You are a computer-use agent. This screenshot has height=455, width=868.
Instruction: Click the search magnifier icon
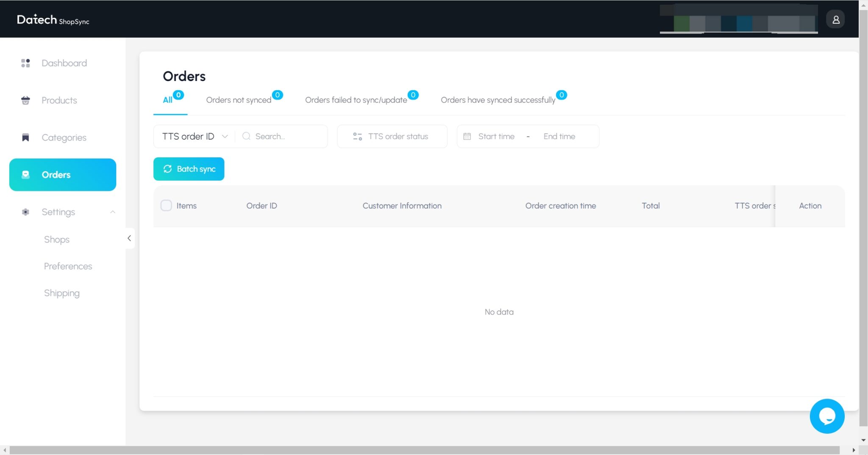pos(246,136)
